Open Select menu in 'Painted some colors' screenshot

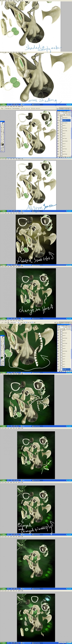[11, 213]
